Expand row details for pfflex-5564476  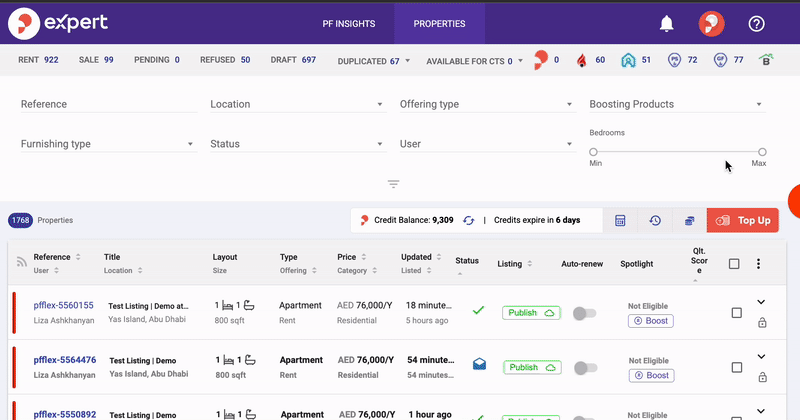coord(761,357)
